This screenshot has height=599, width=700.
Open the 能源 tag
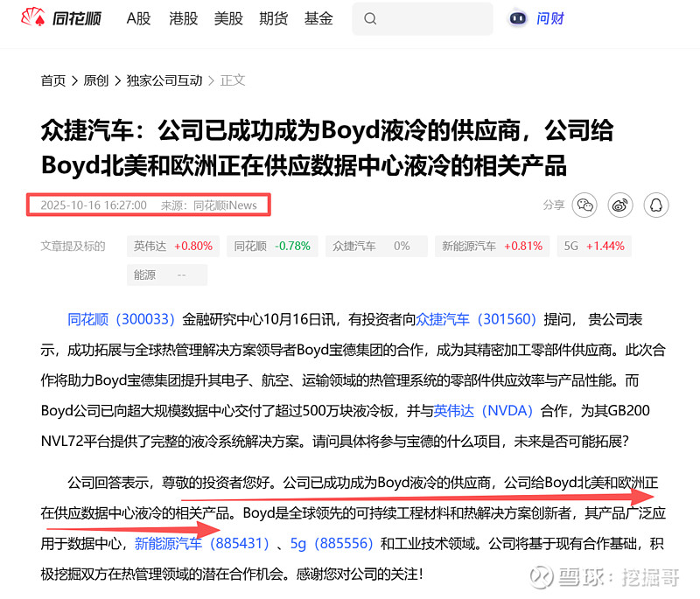(167, 275)
